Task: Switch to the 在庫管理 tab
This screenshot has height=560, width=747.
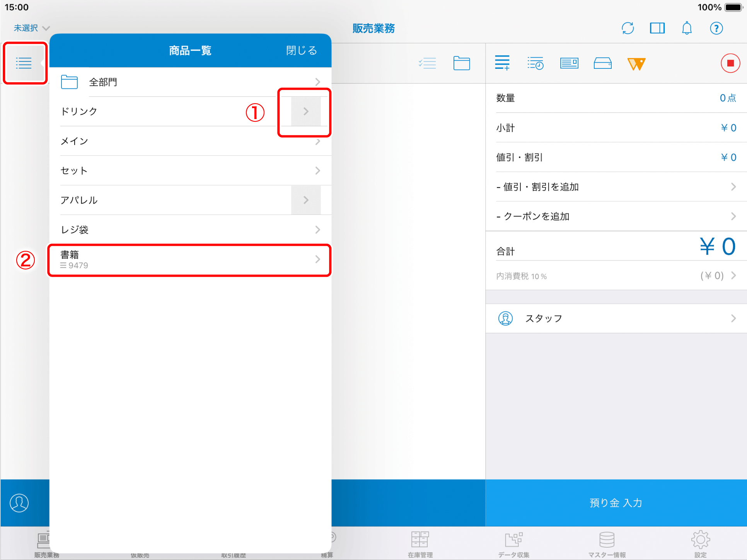Action: [420, 544]
